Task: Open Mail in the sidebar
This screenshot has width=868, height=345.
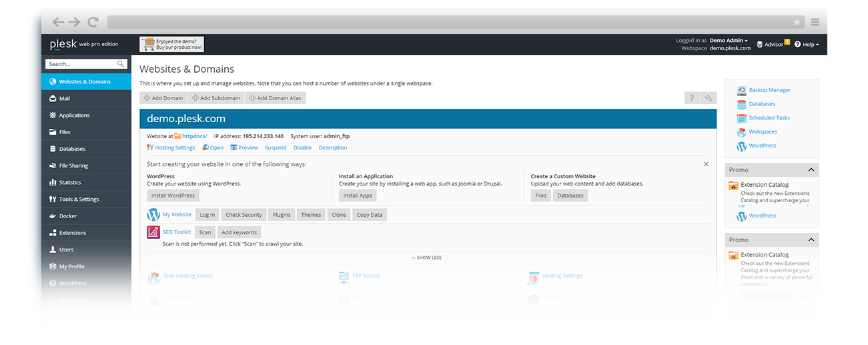Action: coord(86,98)
